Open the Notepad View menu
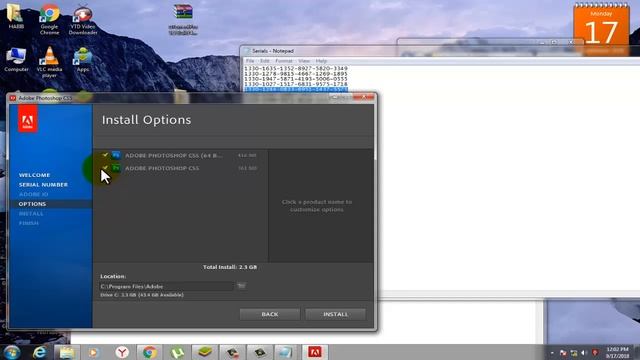Screen dimensions: 640x360 pos(304,61)
